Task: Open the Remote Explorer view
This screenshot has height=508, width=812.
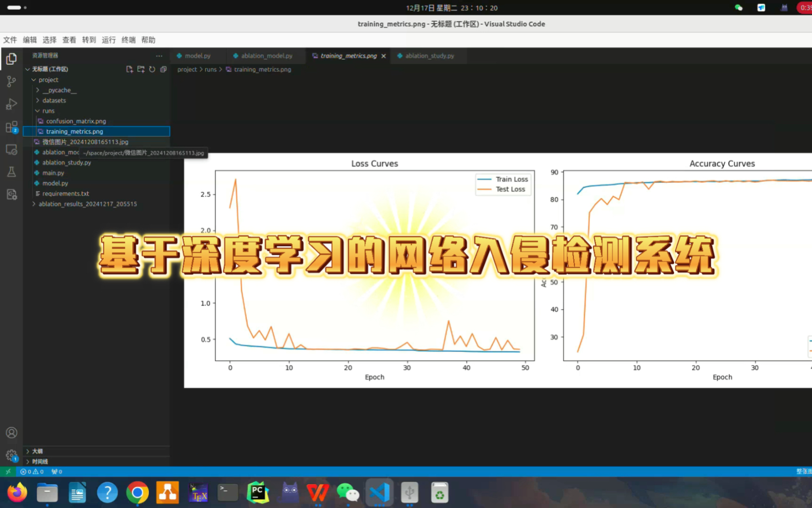Action: point(11,149)
